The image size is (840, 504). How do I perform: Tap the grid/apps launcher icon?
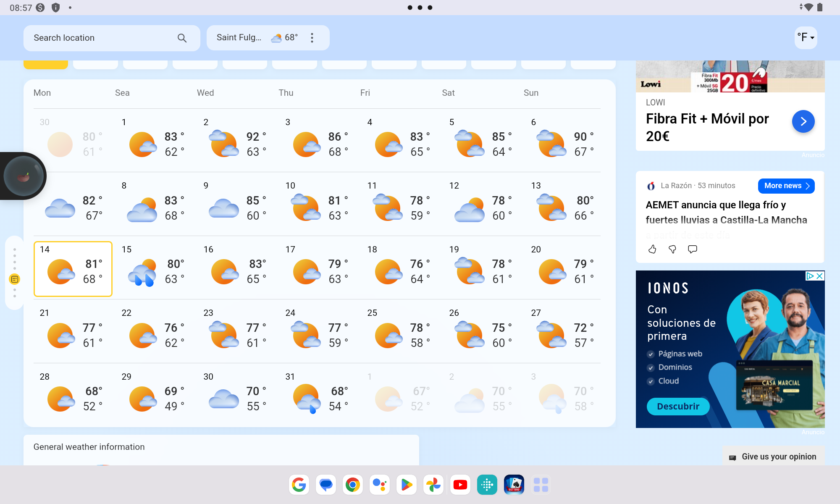point(541,485)
